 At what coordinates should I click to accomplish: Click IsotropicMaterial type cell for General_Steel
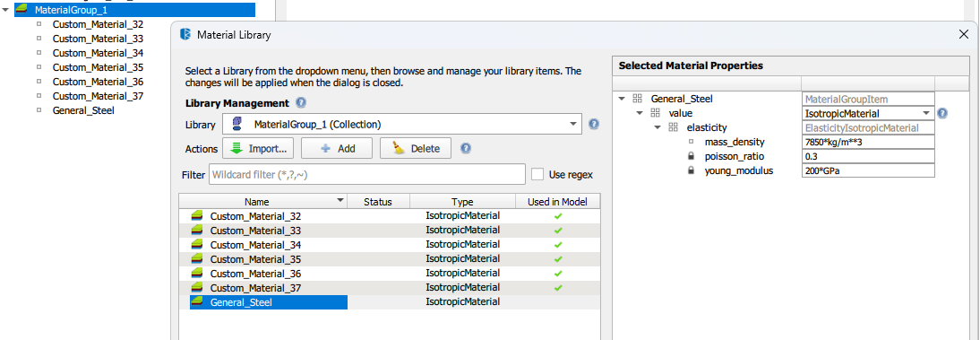click(x=462, y=301)
